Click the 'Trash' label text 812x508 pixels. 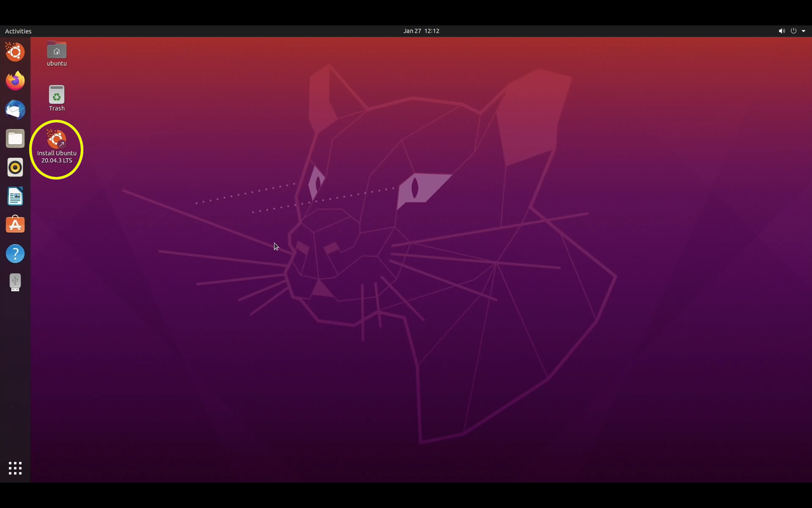(57, 108)
